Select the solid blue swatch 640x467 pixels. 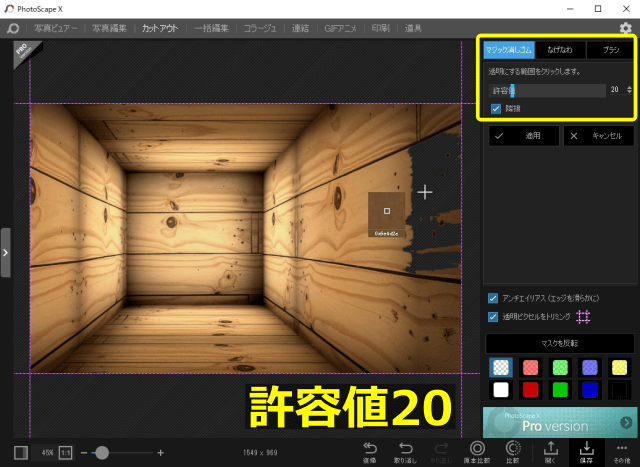coord(589,390)
